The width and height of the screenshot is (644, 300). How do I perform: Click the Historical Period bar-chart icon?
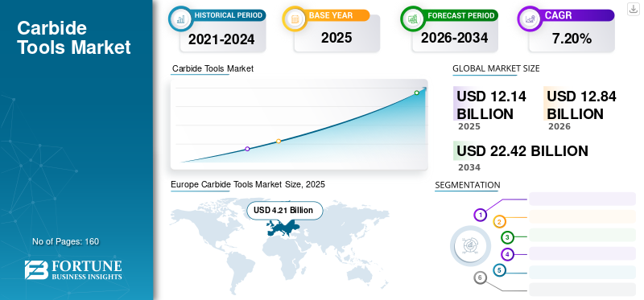click(180, 18)
